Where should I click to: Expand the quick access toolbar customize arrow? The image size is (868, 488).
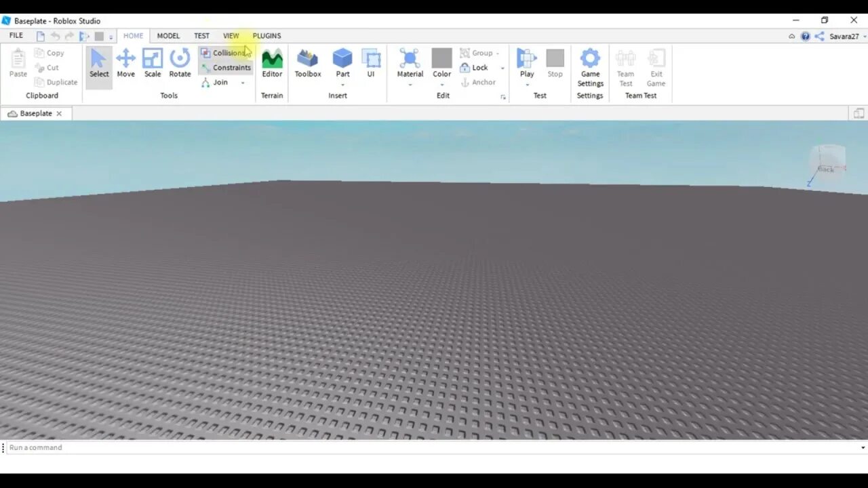pos(111,37)
